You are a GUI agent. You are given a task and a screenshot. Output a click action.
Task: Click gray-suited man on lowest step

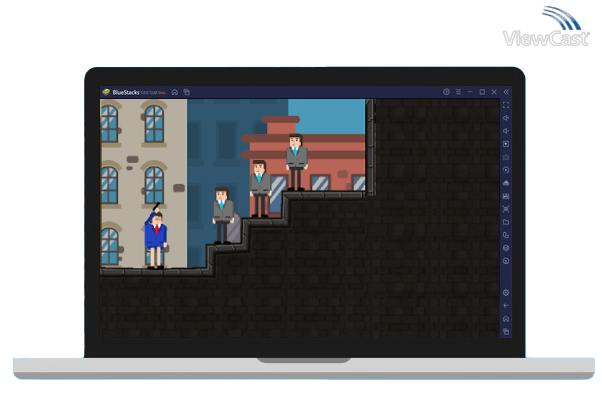[223, 216]
